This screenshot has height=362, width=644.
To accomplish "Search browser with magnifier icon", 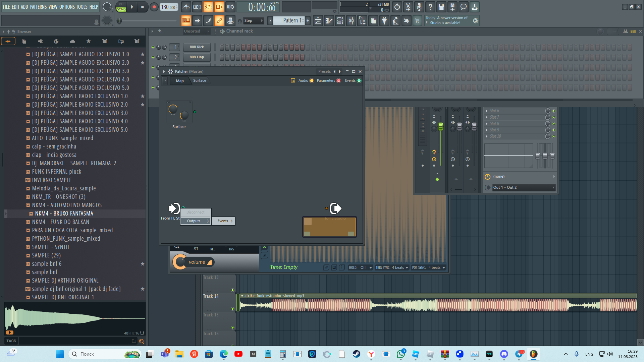I will click(142, 341).
